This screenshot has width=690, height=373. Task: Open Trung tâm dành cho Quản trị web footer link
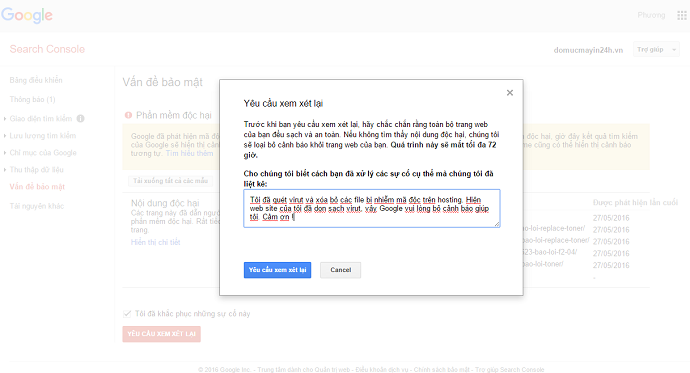pyautogui.click(x=304, y=369)
